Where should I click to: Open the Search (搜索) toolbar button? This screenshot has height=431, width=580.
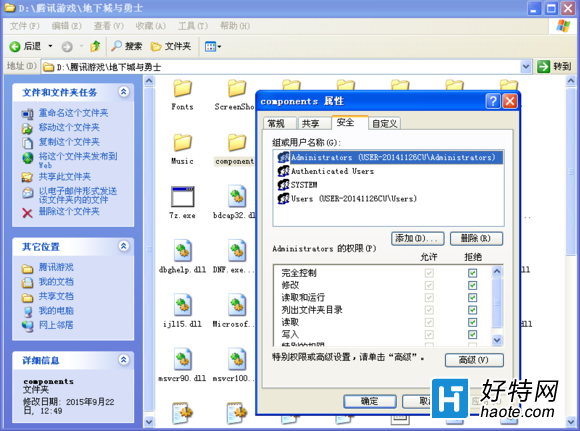point(127,46)
